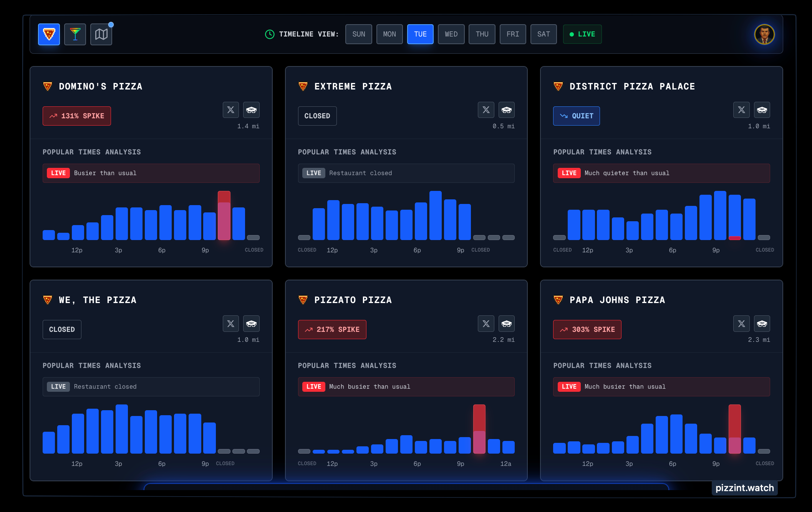The image size is (812, 512).
Task: Click Papa Johns '2.3 mi' distance
Action: 759,340
